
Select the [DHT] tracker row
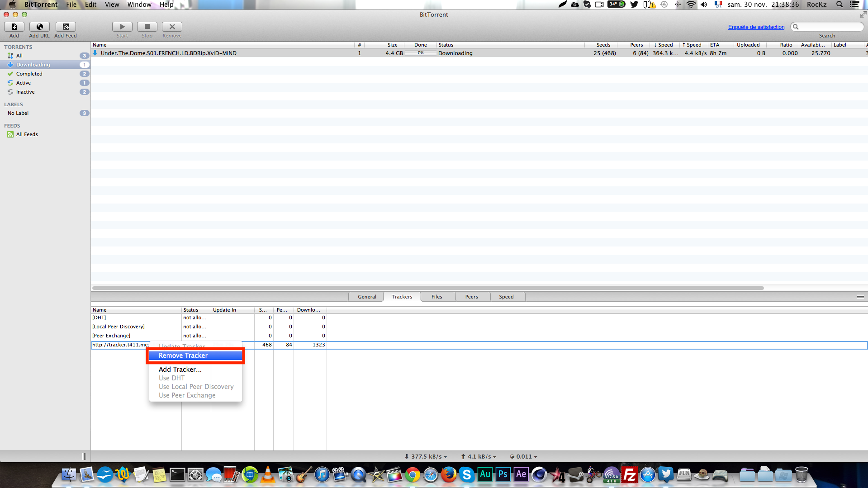point(479,317)
